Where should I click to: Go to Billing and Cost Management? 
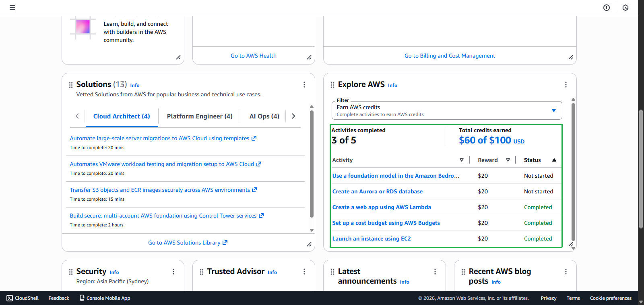click(450, 56)
